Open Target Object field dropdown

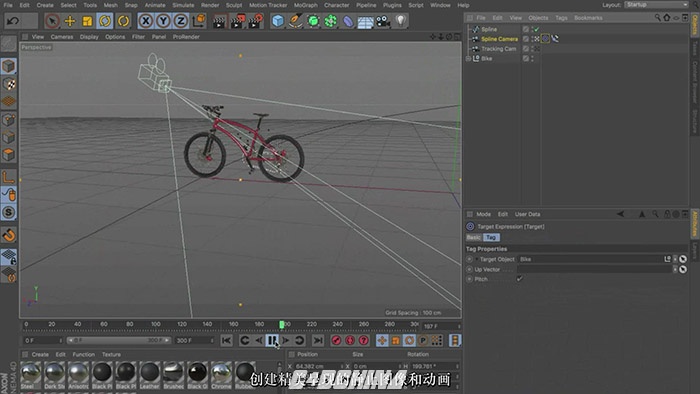click(675, 259)
